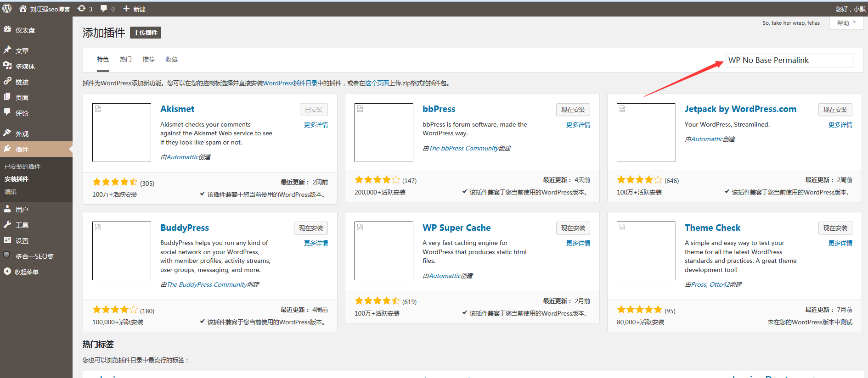Open 评论 comments icon in sidebar
Screen dimensions: 868x378
pyautogui.click(x=7, y=112)
